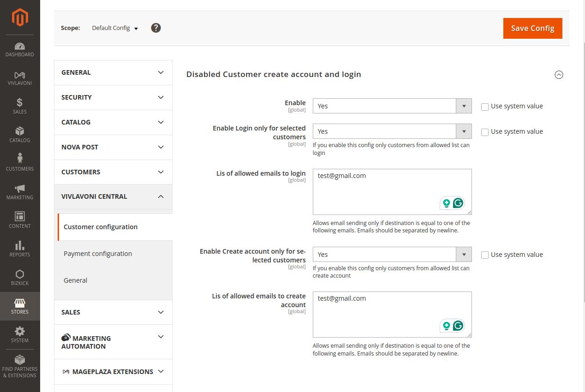The width and height of the screenshot is (585, 392).
Task: Toggle Use system value for Login restriction
Action: tap(485, 132)
